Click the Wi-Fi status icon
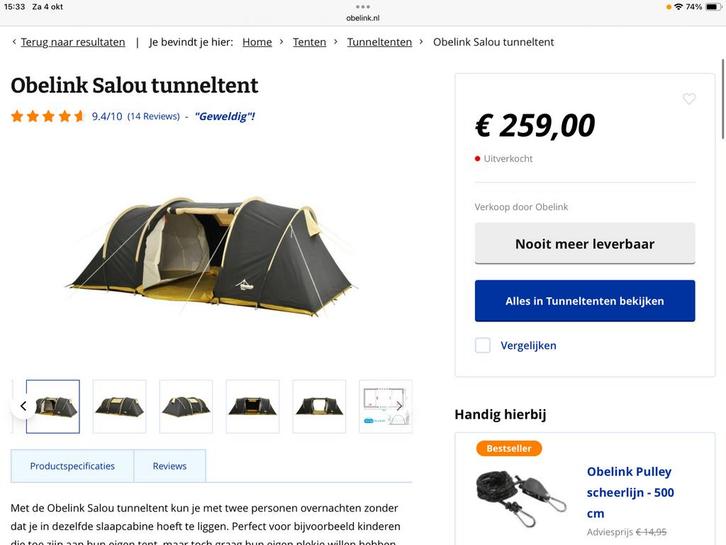This screenshot has width=726, height=545. (678, 7)
